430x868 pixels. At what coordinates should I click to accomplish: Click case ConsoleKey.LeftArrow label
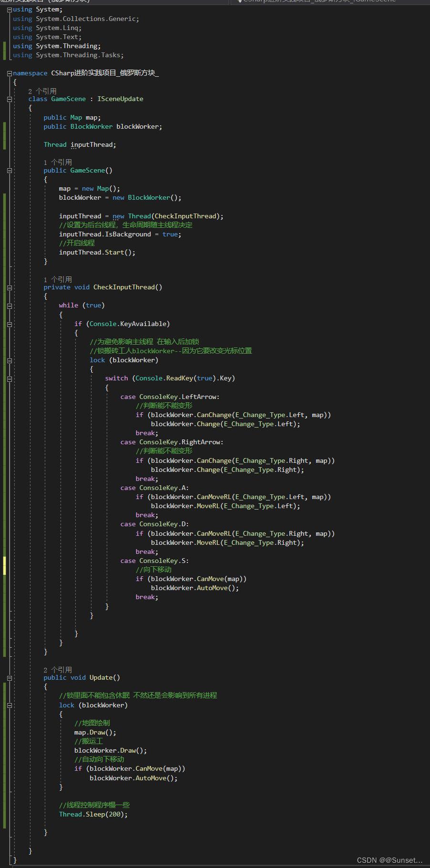(170, 397)
